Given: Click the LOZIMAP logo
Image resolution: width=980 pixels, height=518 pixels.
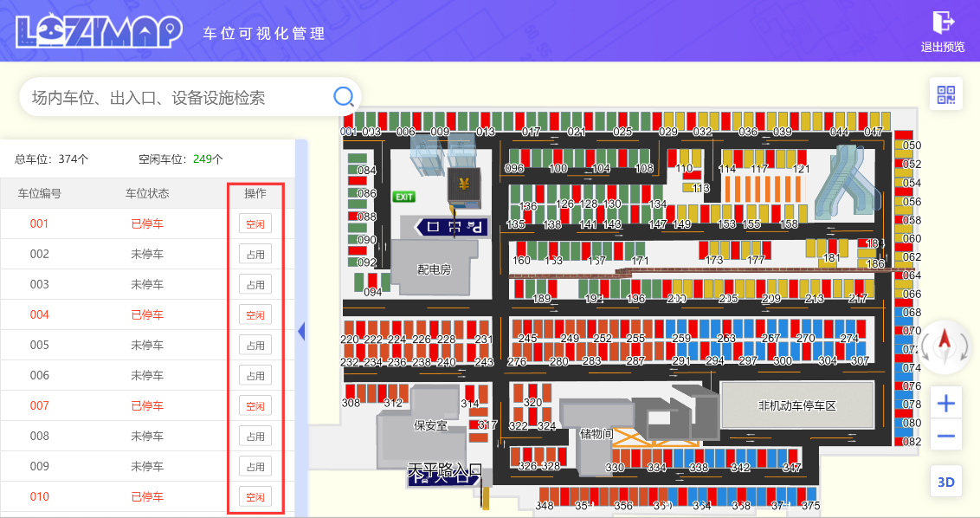Looking at the screenshot, I should click(x=100, y=32).
